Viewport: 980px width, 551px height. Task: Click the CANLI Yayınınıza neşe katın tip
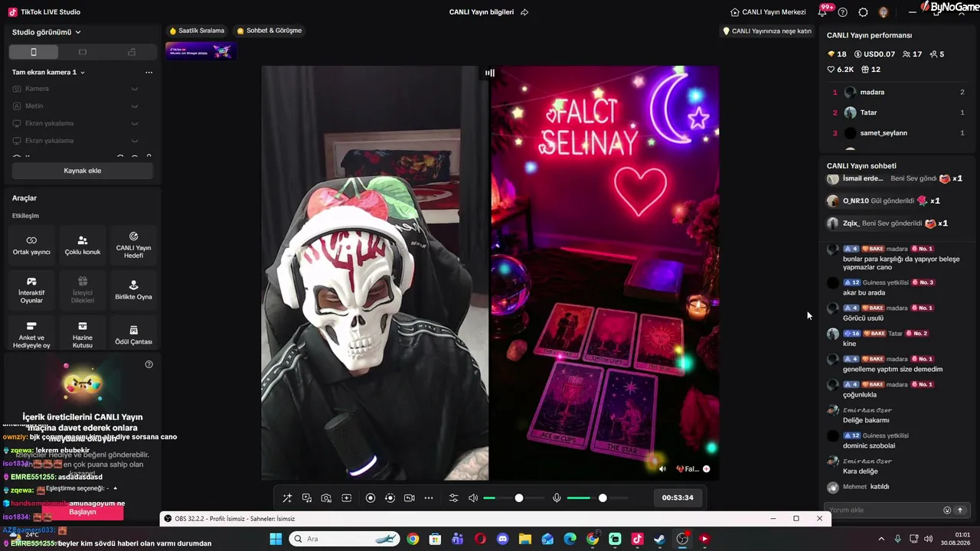[x=767, y=31]
